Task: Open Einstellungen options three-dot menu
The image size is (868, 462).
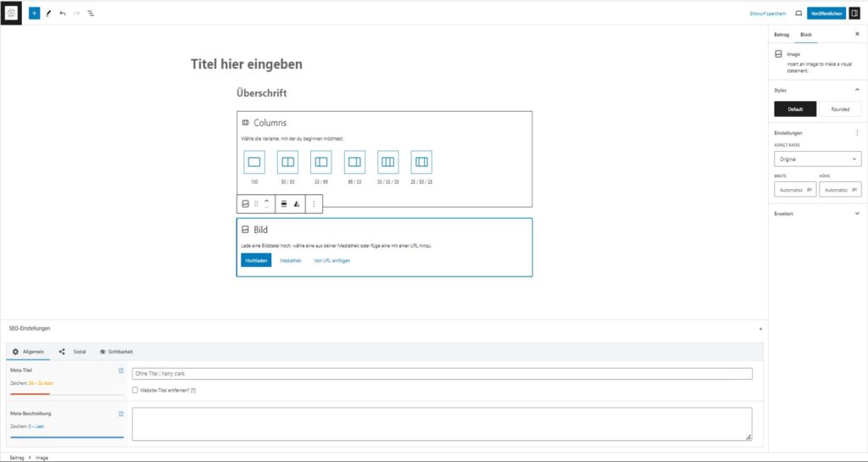Action: (x=858, y=133)
